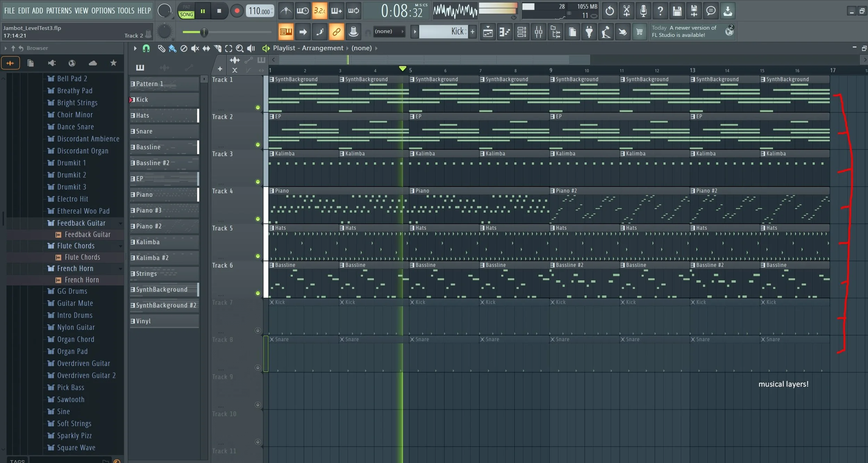
Task: Switch to SONG mode
Action: coord(186,15)
